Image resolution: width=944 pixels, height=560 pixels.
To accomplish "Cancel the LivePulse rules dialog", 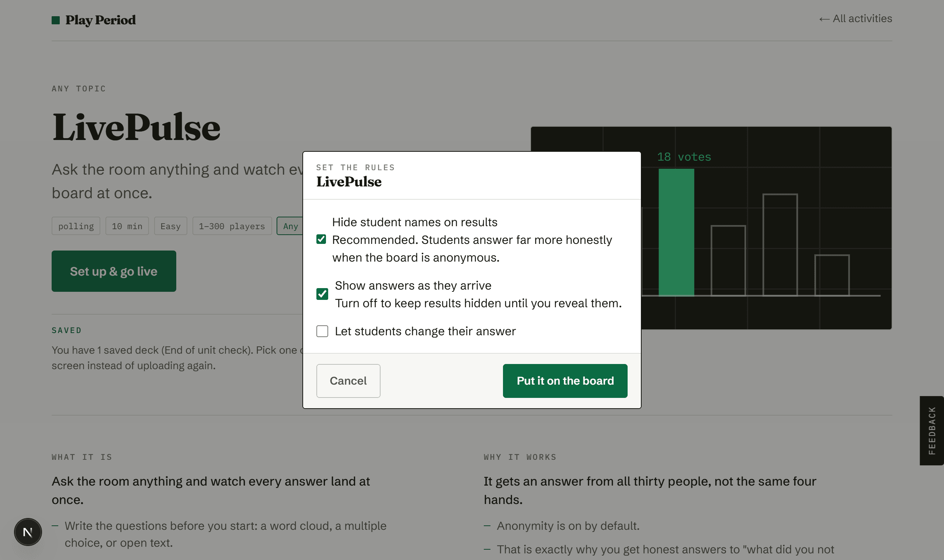I will point(348,381).
